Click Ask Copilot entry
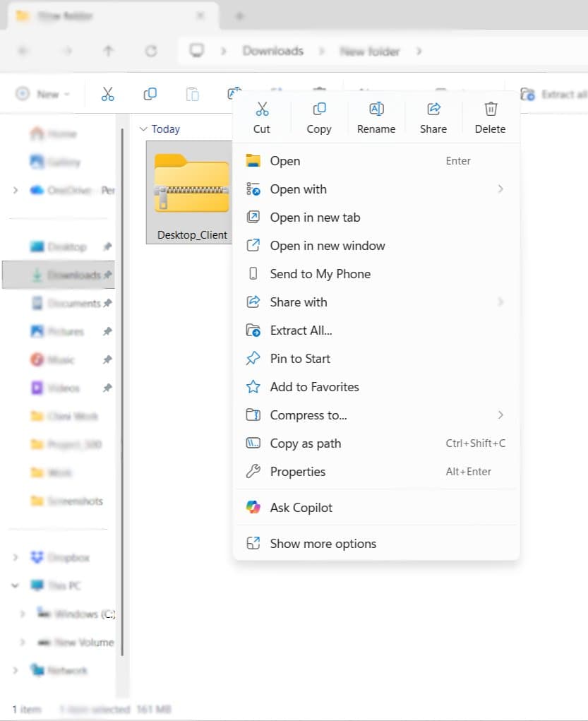The height and width of the screenshot is (721, 588). coord(376,508)
